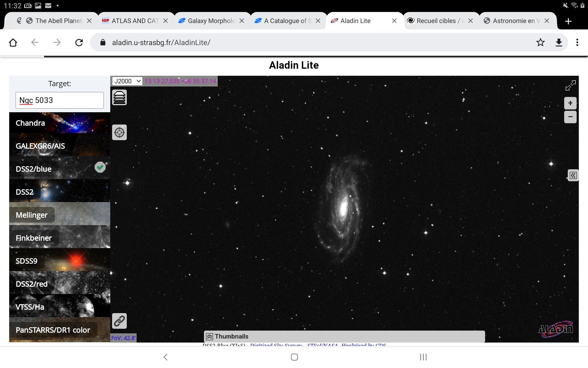Click the STScI/NASA link
Image resolution: width=588 pixels, height=368 pixels.
tap(322, 345)
